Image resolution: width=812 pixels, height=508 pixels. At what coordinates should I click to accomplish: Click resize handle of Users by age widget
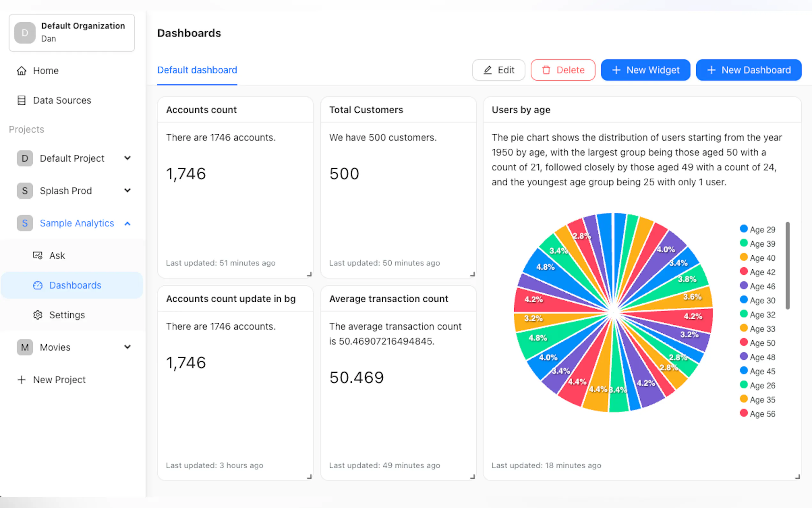point(797,476)
